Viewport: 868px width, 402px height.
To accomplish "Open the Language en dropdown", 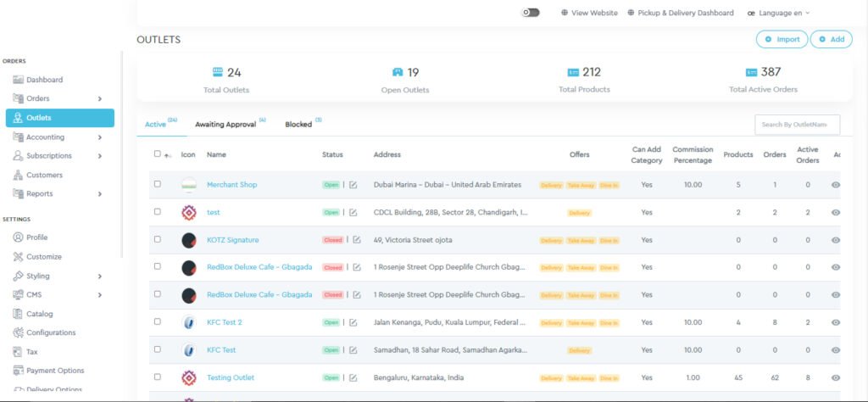I will (778, 13).
